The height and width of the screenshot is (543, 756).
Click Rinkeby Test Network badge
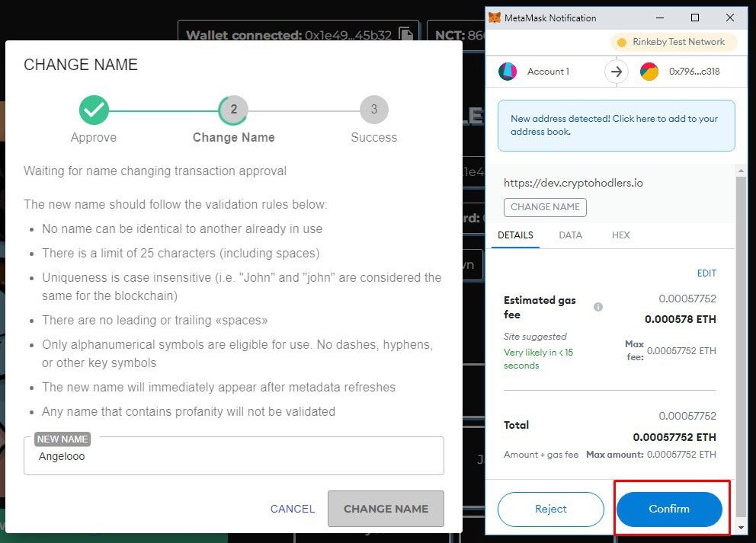(673, 42)
